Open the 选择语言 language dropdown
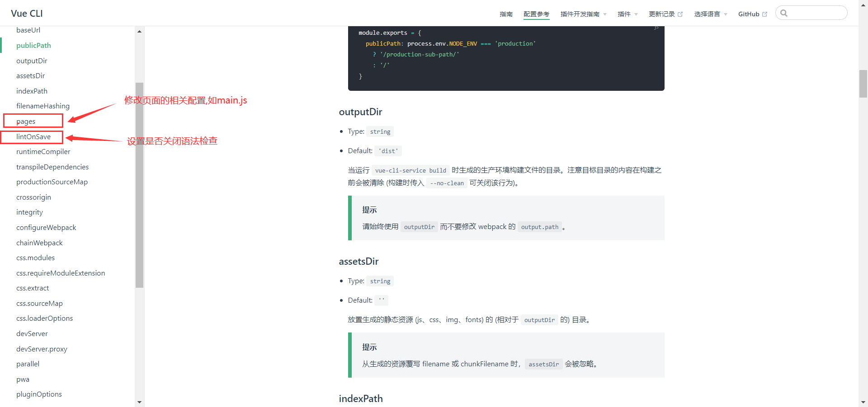Screen dimensions: 868x407 tap(710, 14)
